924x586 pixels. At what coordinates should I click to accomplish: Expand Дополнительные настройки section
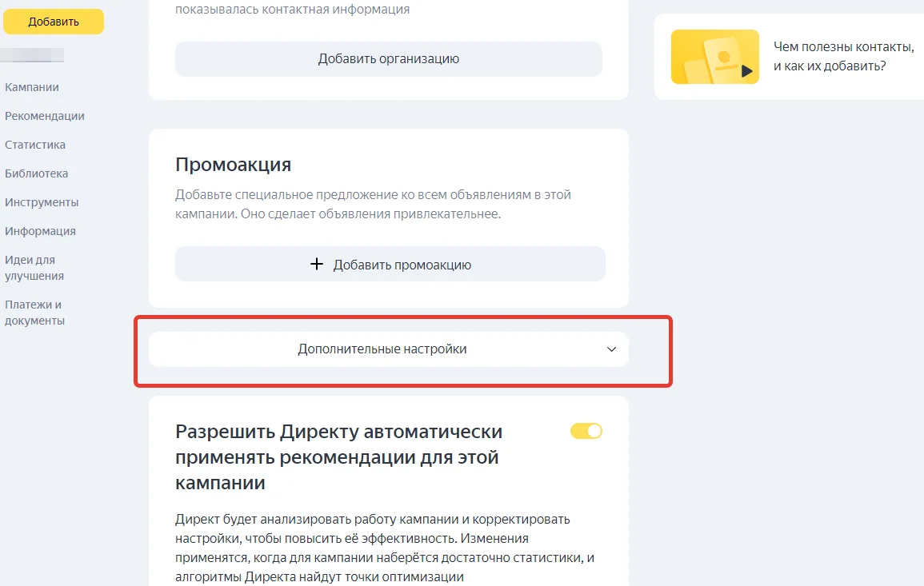click(389, 349)
